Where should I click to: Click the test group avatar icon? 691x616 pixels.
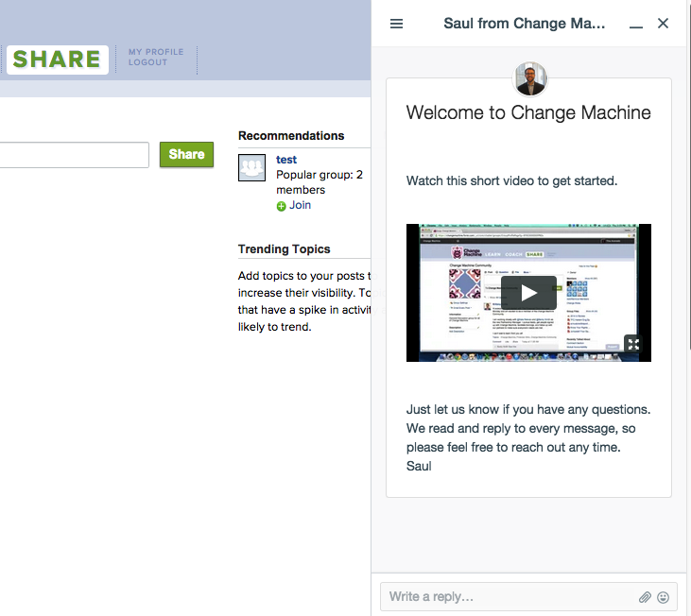pos(251,167)
